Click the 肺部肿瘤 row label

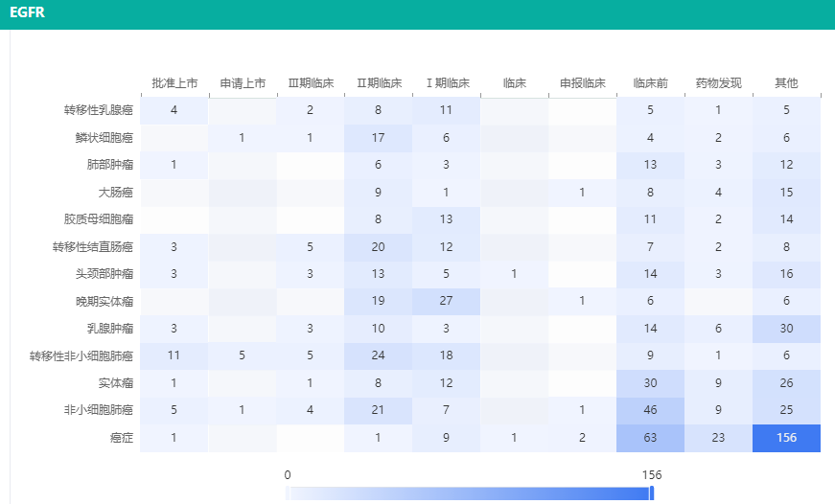109,165
